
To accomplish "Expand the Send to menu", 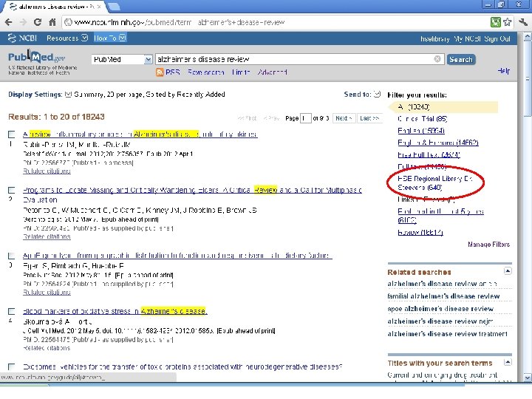I will 362,95.
